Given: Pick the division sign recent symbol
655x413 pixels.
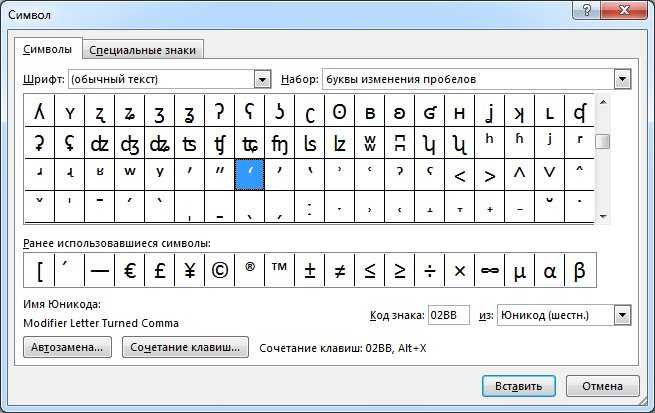Looking at the screenshot, I should click(x=429, y=270).
